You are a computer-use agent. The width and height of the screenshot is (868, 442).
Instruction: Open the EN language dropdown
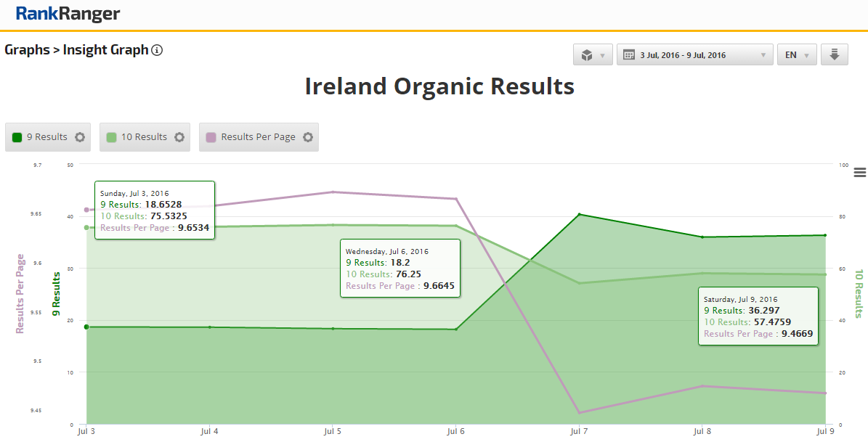click(x=796, y=55)
